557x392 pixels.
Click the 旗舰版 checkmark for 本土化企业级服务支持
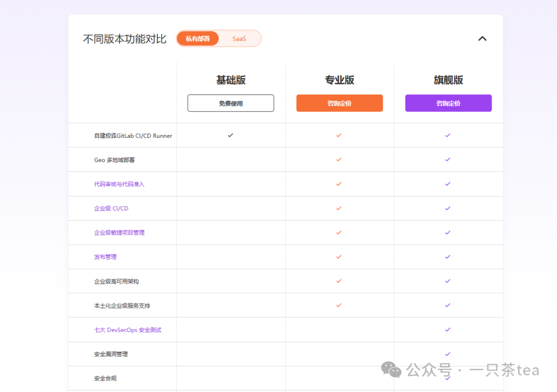click(448, 305)
